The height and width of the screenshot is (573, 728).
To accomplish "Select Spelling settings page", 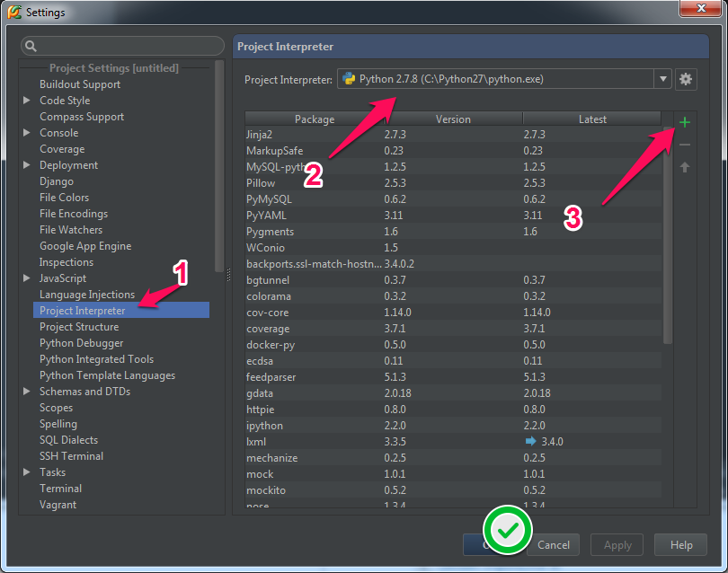I will (58, 424).
